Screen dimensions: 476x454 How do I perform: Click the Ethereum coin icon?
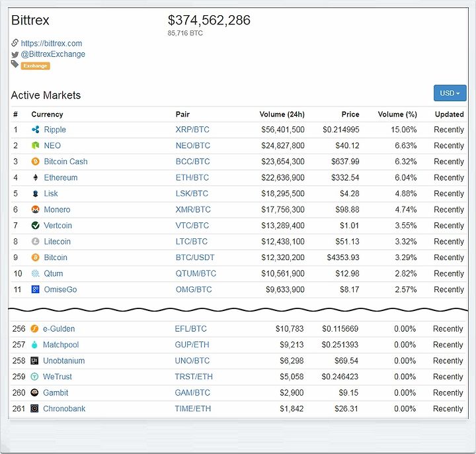35,177
